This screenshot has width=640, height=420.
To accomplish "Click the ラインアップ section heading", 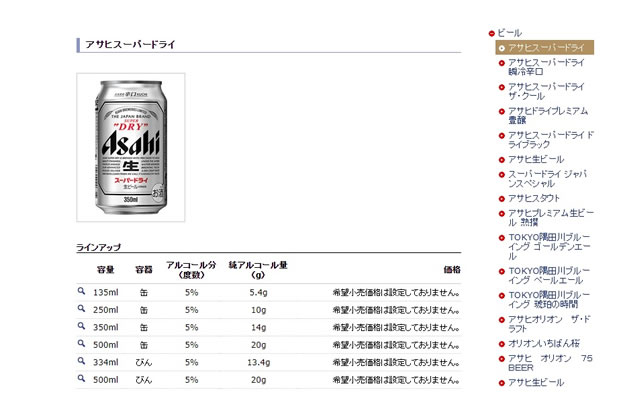I will [x=98, y=247].
